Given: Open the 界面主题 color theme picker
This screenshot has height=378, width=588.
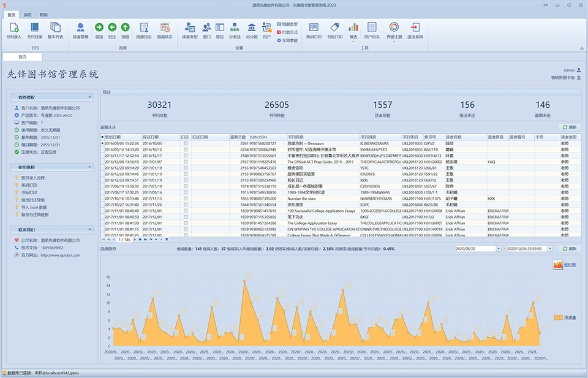Looking at the screenshot, I should click(394, 30).
